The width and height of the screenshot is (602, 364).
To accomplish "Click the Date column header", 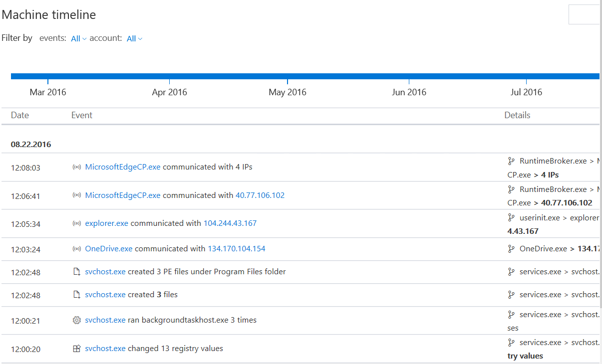I will click(20, 115).
